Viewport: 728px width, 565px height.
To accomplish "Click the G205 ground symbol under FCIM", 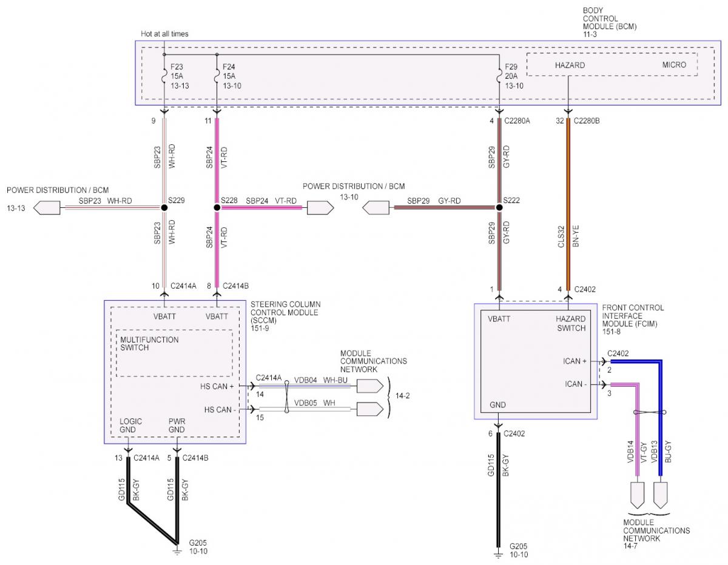I will (499, 553).
